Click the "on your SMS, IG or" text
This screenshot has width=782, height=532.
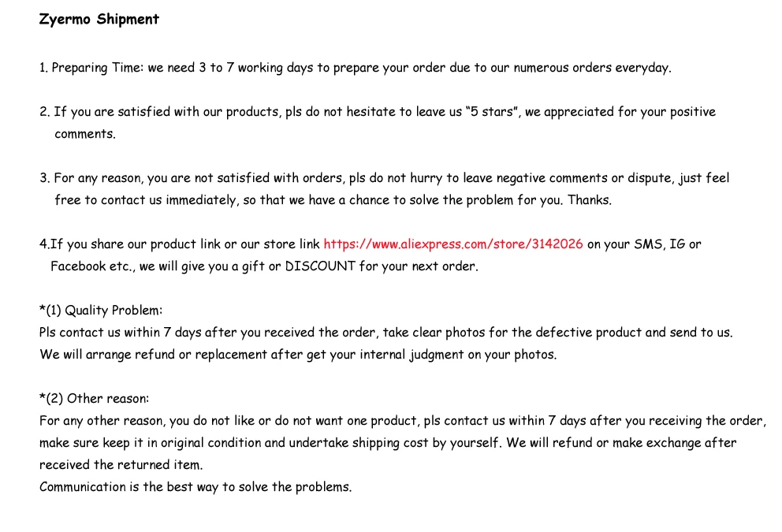pos(644,244)
